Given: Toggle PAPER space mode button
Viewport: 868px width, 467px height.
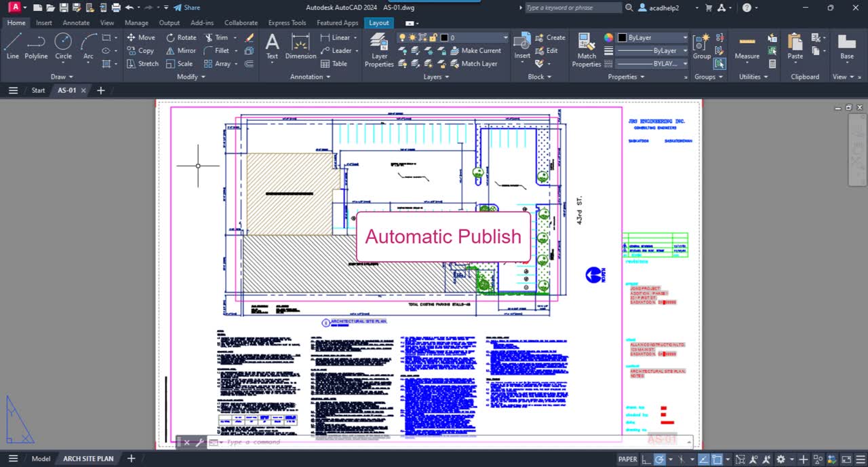Looking at the screenshot, I should (x=627, y=460).
